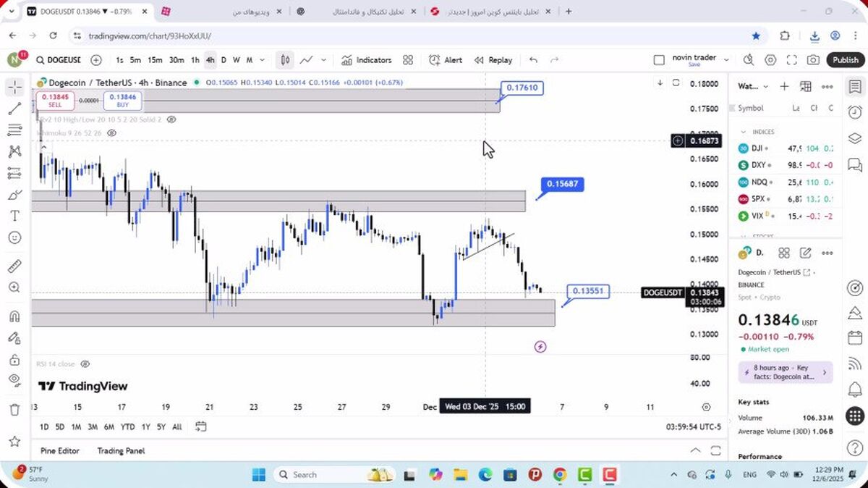Start bar Replay mode
Screen dimensions: 868x488
tap(493, 60)
